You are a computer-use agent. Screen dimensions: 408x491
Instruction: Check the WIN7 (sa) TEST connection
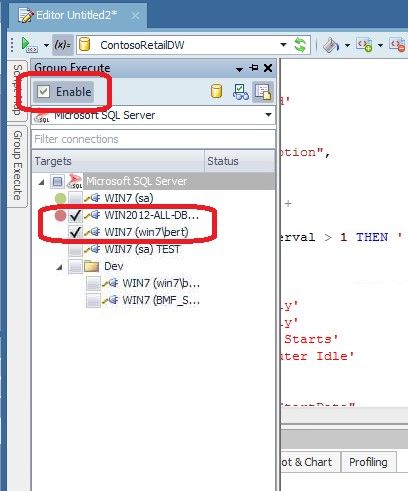(75, 249)
